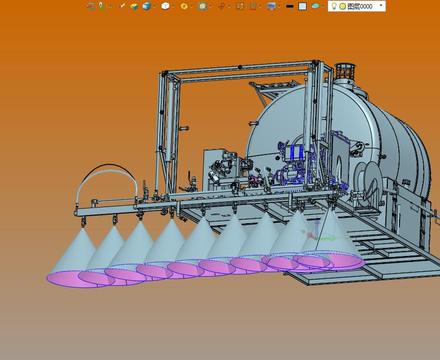
Task: Toggle the yellow circle next to 图层0000
Action: [342, 6]
